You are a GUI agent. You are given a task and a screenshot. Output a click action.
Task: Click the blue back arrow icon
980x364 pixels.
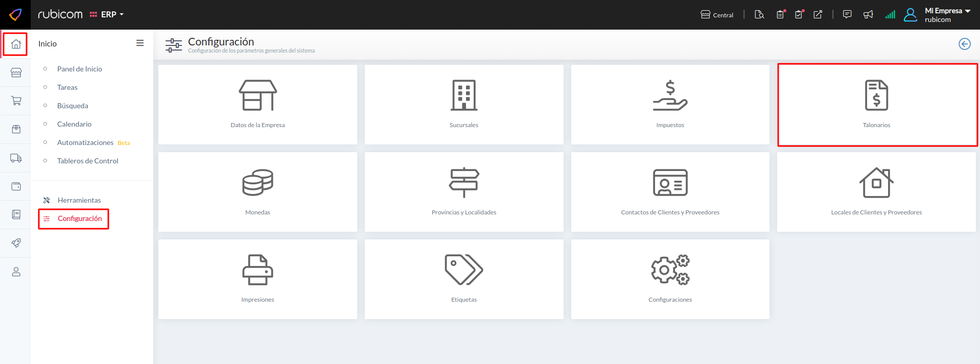click(x=964, y=44)
